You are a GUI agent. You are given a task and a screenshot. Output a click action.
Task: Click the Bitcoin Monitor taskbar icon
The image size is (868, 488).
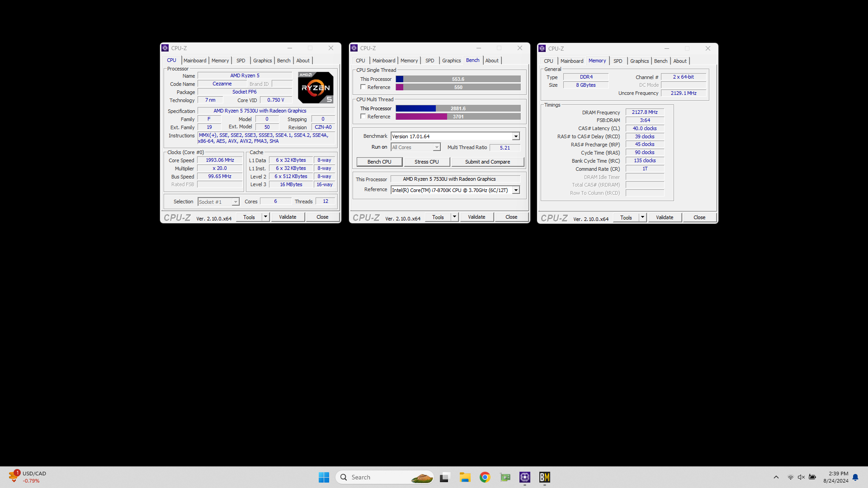point(544,476)
